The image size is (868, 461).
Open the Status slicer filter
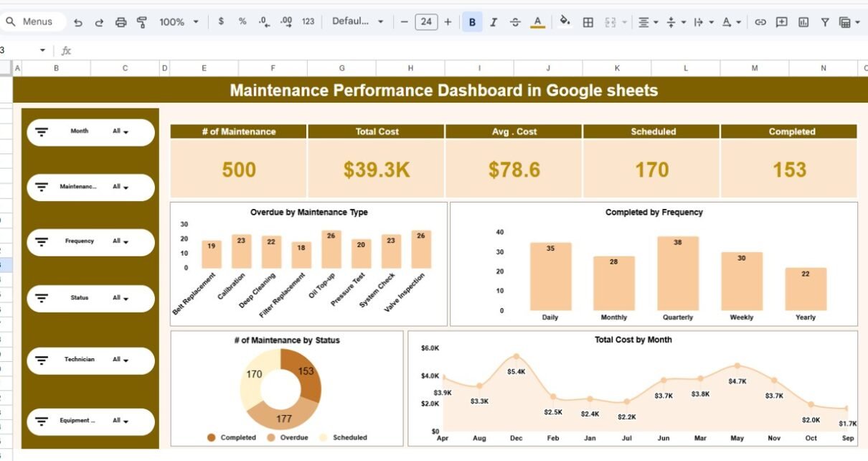click(121, 298)
